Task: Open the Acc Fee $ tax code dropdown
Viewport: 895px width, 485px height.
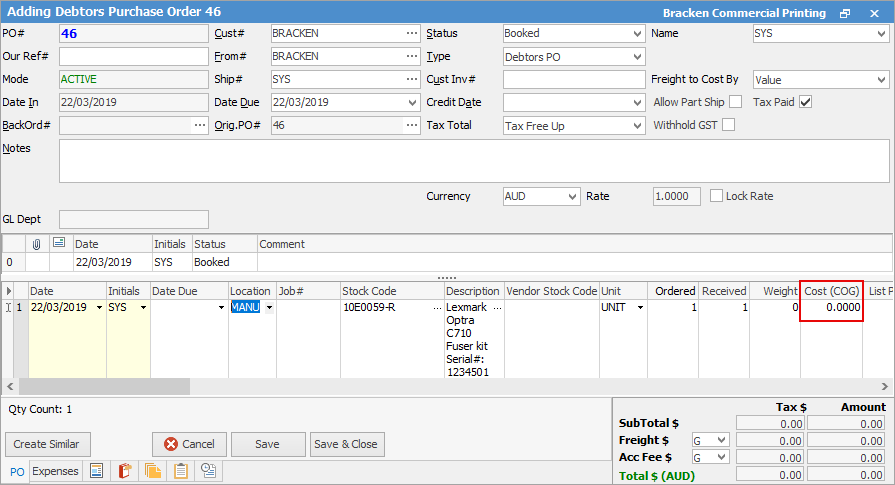Action: coord(722,458)
